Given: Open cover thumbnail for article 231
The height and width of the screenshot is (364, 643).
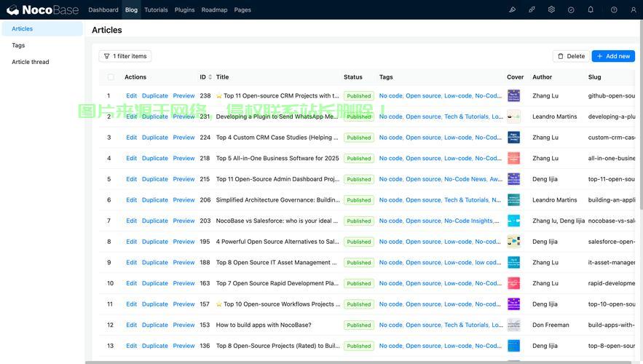Looking at the screenshot, I should coord(514,116).
